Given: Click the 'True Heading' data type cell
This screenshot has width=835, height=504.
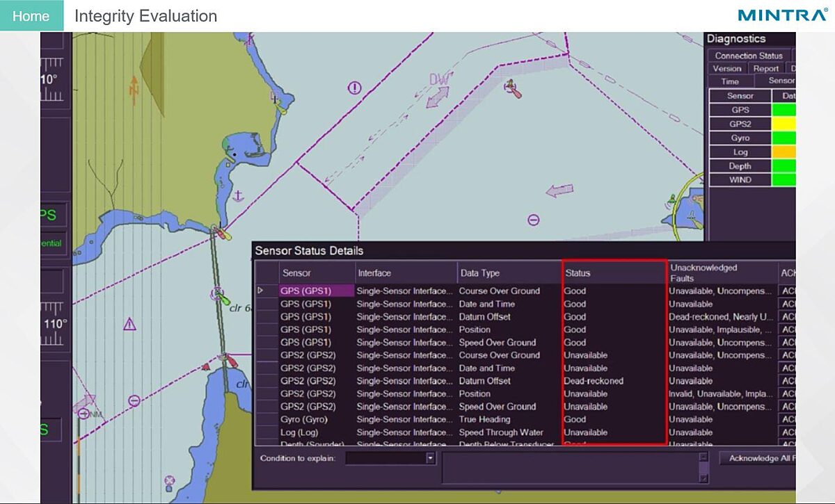Looking at the screenshot, I should (509, 419).
